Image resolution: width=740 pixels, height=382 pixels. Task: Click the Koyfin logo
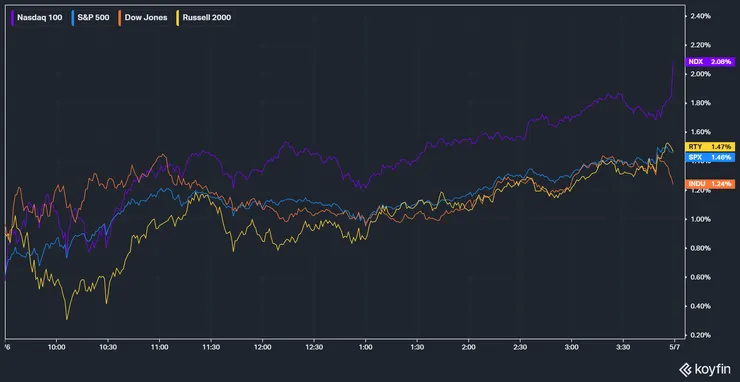(x=705, y=369)
